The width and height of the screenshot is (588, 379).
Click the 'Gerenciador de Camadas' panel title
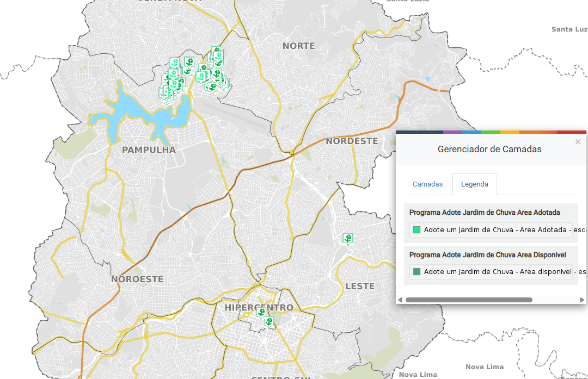(489, 149)
